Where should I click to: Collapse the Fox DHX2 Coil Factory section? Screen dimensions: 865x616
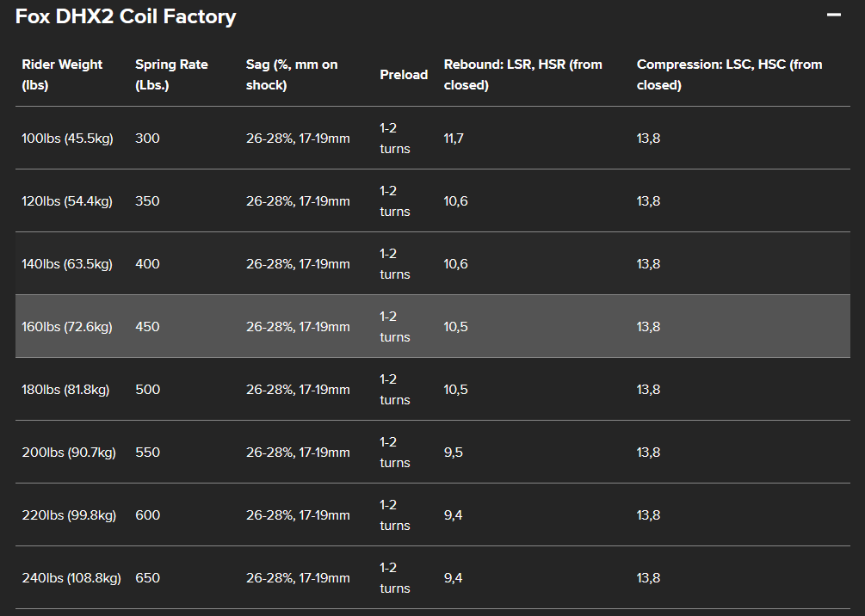833,15
